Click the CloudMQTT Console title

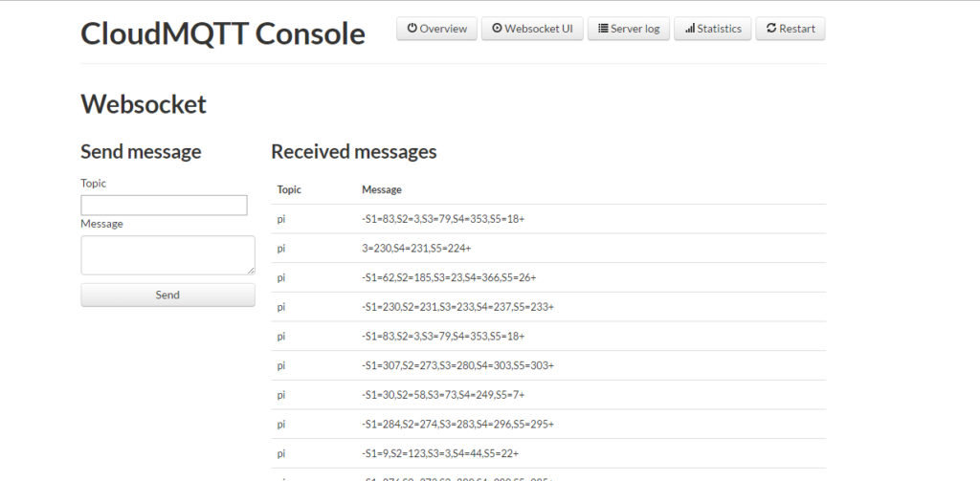point(222,33)
